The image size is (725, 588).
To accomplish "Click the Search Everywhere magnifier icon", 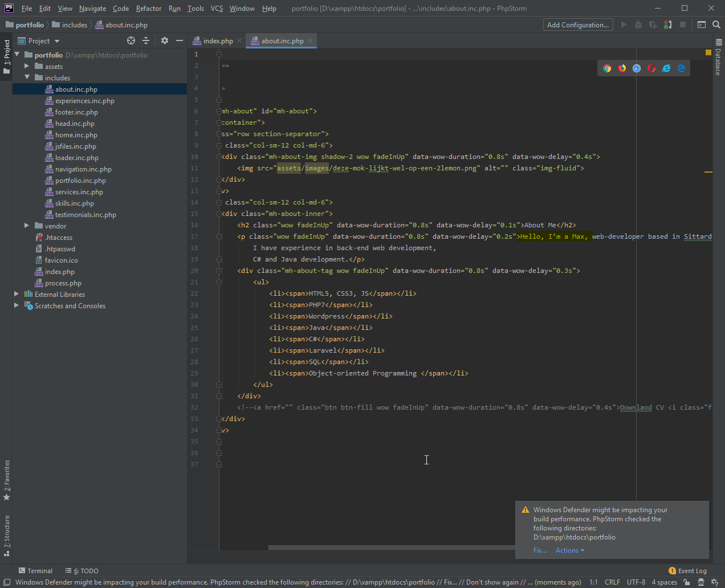I will 716,24.
